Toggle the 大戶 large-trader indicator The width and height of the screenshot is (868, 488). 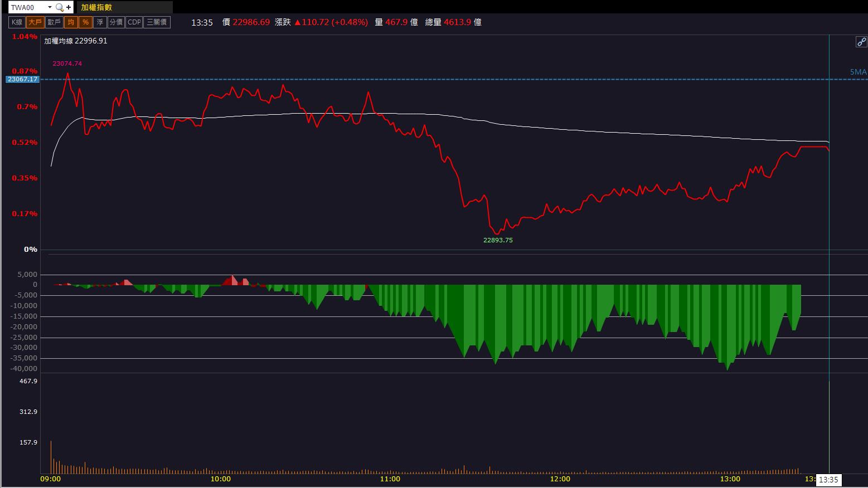click(35, 22)
